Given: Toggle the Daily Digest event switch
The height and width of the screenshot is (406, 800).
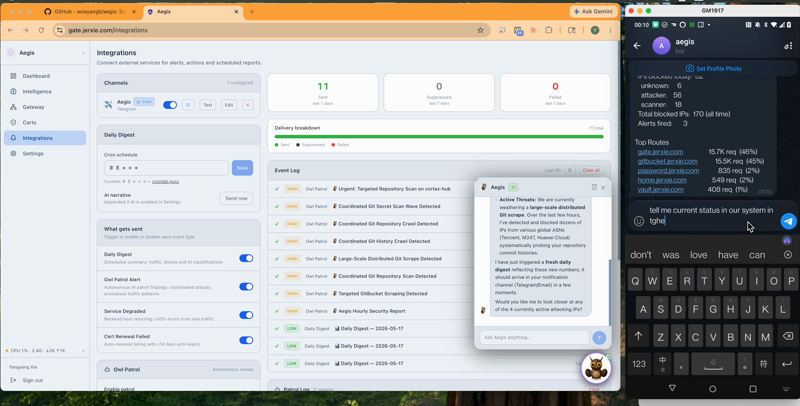Looking at the screenshot, I should [246, 258].
